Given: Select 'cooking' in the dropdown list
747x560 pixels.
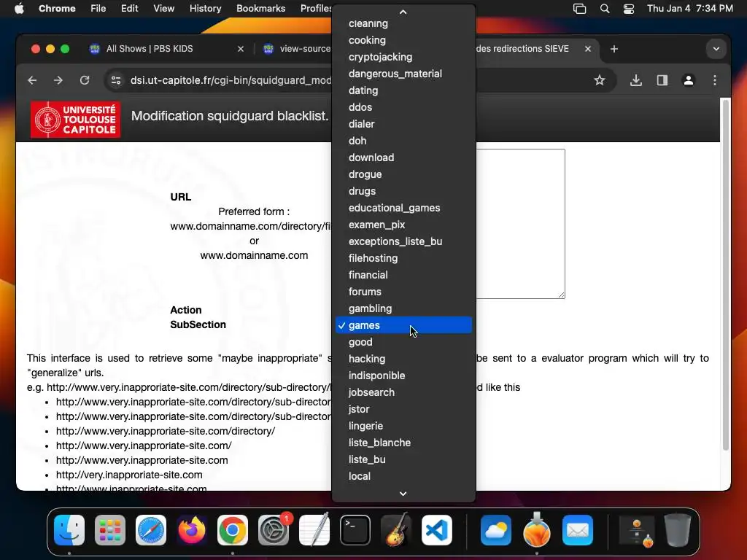Looking at the screenshot, I should point(403,40).
